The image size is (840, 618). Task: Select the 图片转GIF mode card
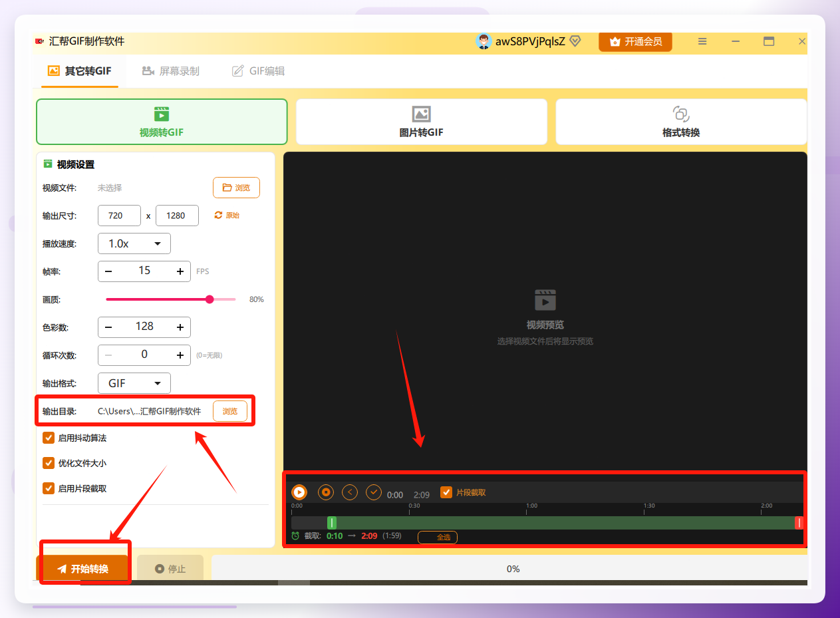pos(421,122)
